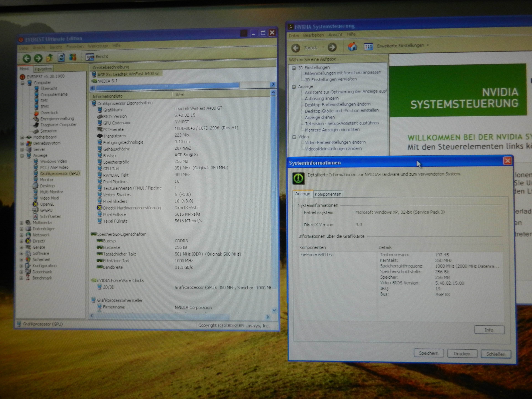
Task: Switch to Menü tab in EVEREST
Action: click(x=25, y=69)
